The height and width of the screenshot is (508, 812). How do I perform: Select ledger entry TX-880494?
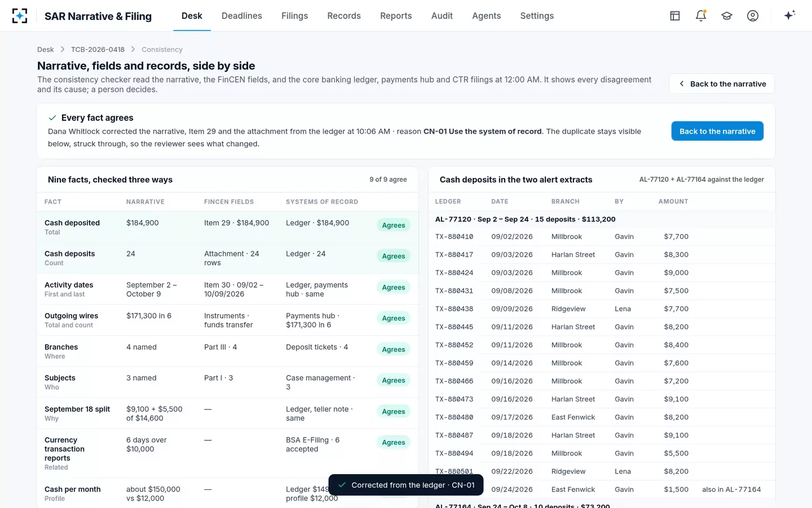(x=454, y=453)
